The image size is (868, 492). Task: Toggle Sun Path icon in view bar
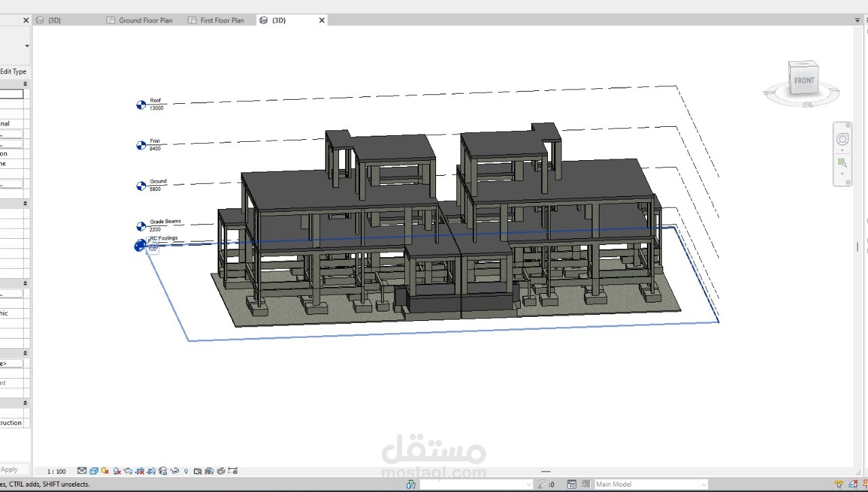(105, 471)
